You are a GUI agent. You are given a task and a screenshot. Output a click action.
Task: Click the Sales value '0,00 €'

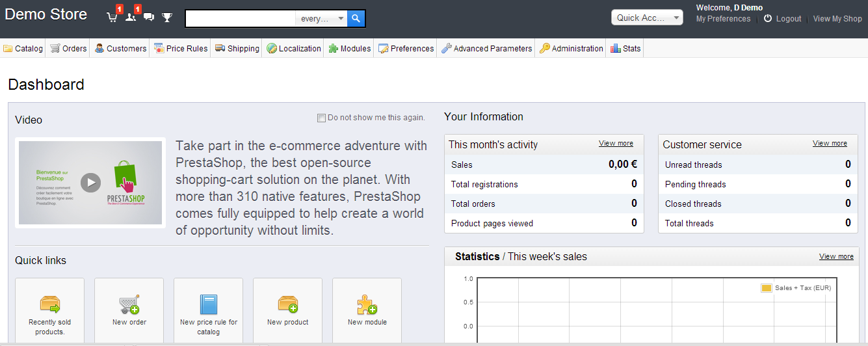[623, 165]
